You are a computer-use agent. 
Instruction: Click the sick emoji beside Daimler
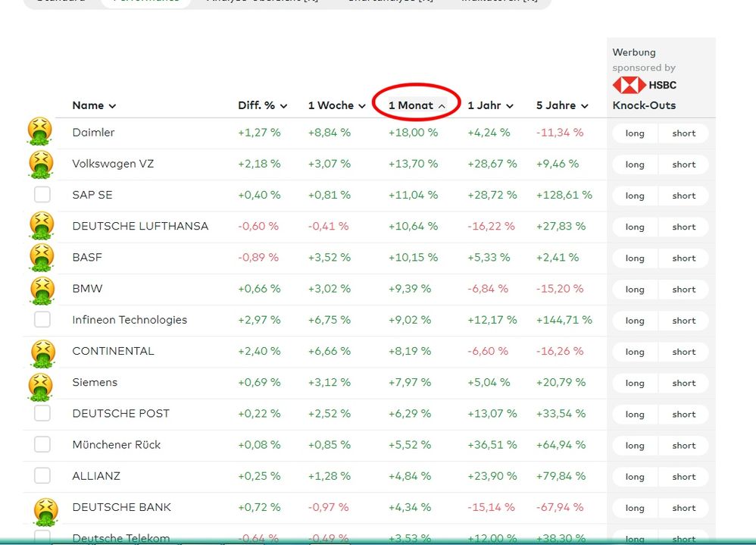(x=39, y=132)
